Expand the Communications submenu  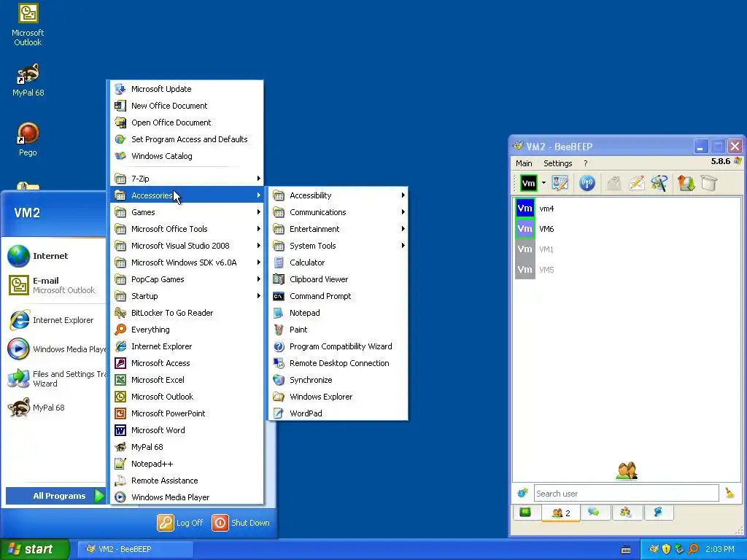coord(338,212)
